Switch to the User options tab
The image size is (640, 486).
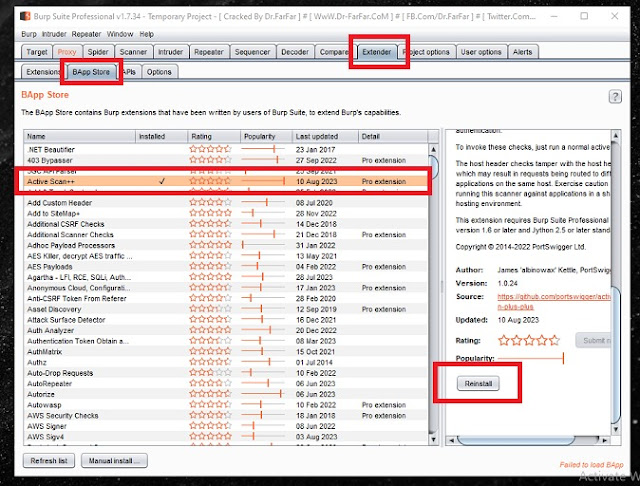click(481, 52)
